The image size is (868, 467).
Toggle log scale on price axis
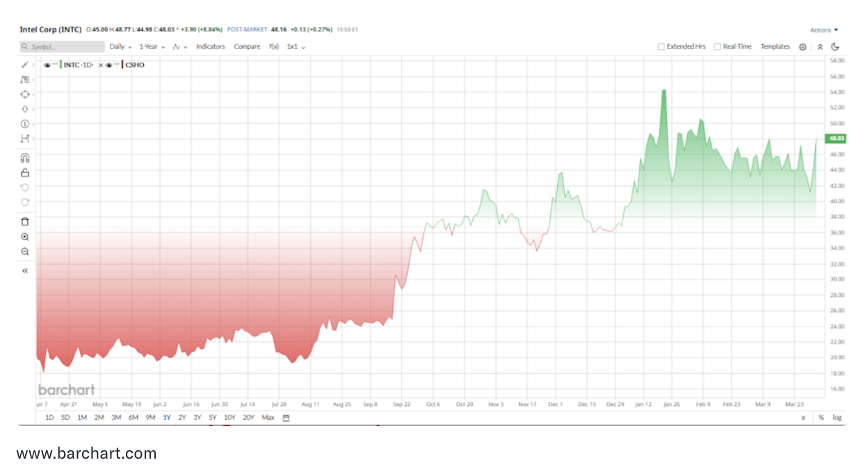coord(837,418)
